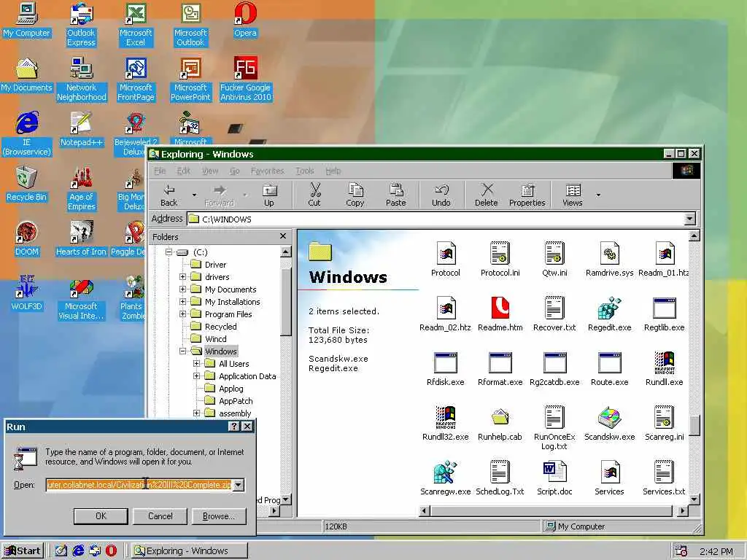Launch Opera from the Quick Launch bar
The height and width of the screenshot is (560, 747).
[x=111, y=551]
